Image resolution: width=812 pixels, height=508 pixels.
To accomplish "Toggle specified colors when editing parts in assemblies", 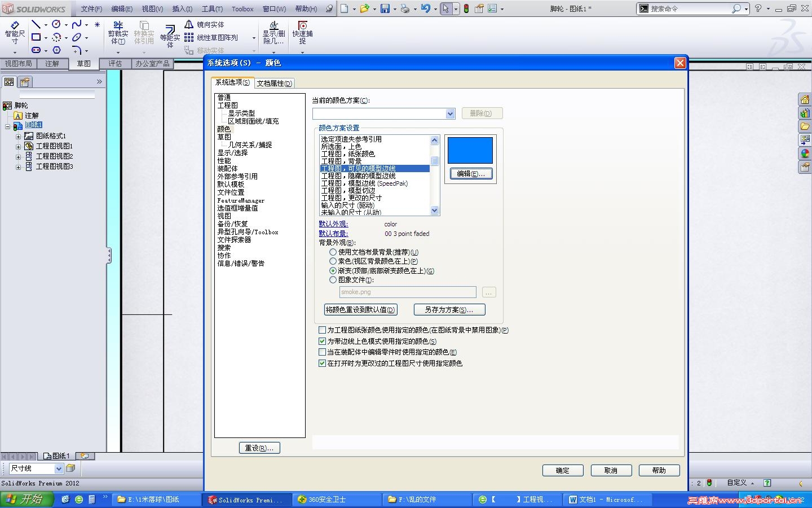I will click(x=323, y=352).
